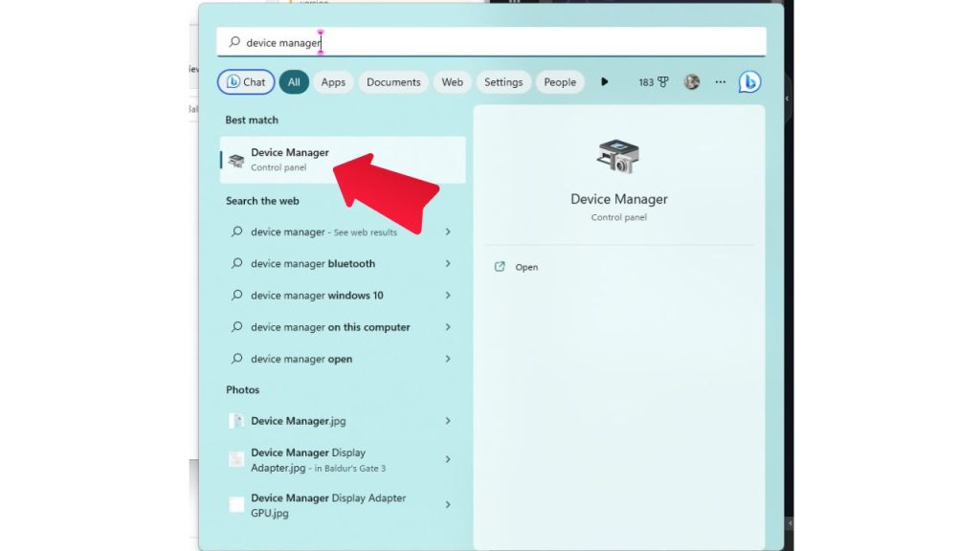Open Device Manager Display Adapter.jpg in Baldur's Gate 3

(x=342, y=460)
